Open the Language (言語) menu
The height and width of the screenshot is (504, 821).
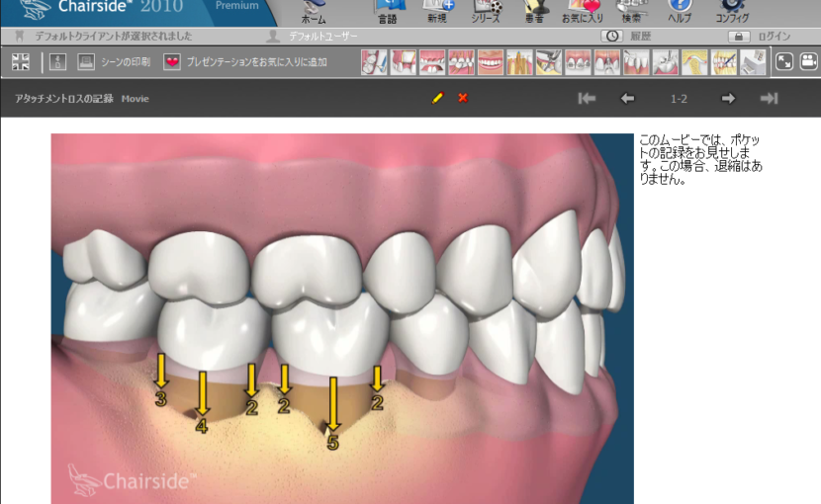pos(387,12)
